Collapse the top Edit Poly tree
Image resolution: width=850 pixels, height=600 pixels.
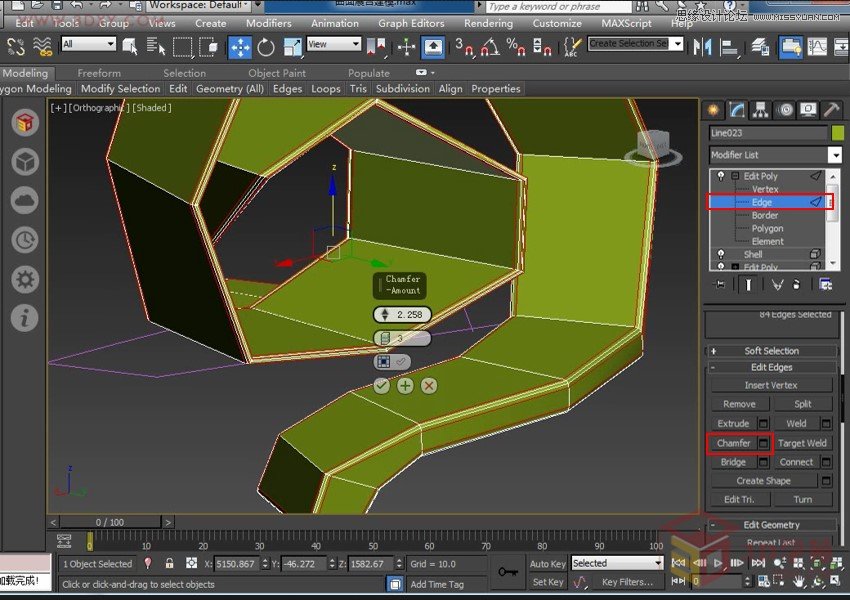click(735, 176)
